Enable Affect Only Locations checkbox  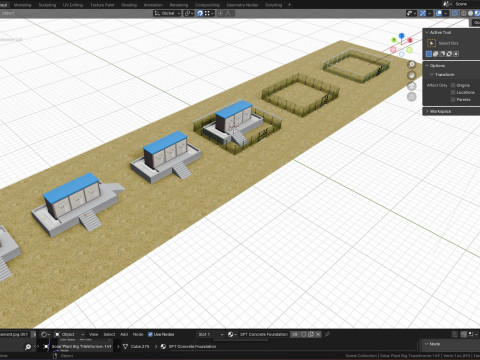click(x=453, y=92)
